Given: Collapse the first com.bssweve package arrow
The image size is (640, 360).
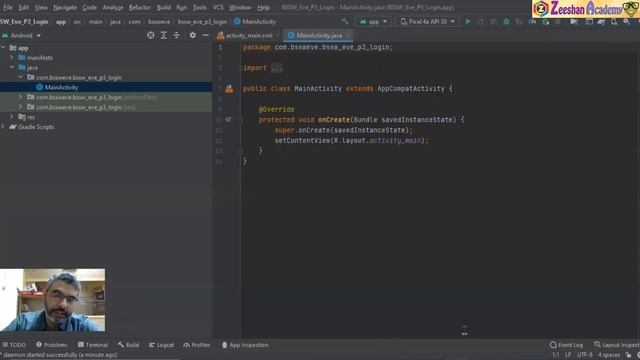Looking at the screenshot, I should [21, 77].
